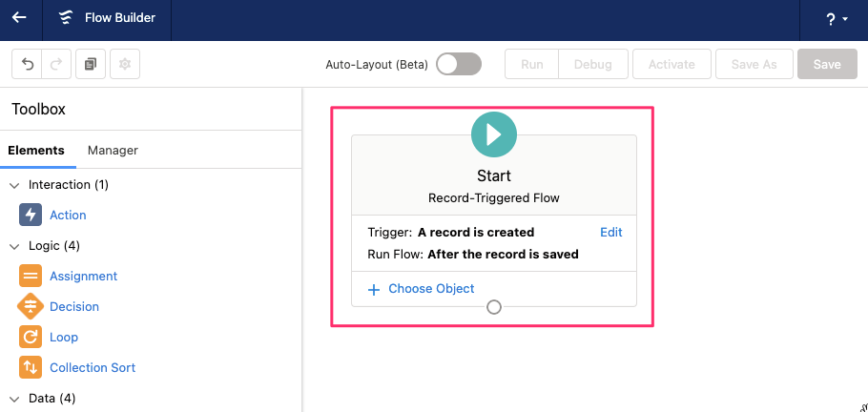Image resolution: width=868 pixels, height=412 pixels.
Task: Click the Undo icon button
Action: 27,64
